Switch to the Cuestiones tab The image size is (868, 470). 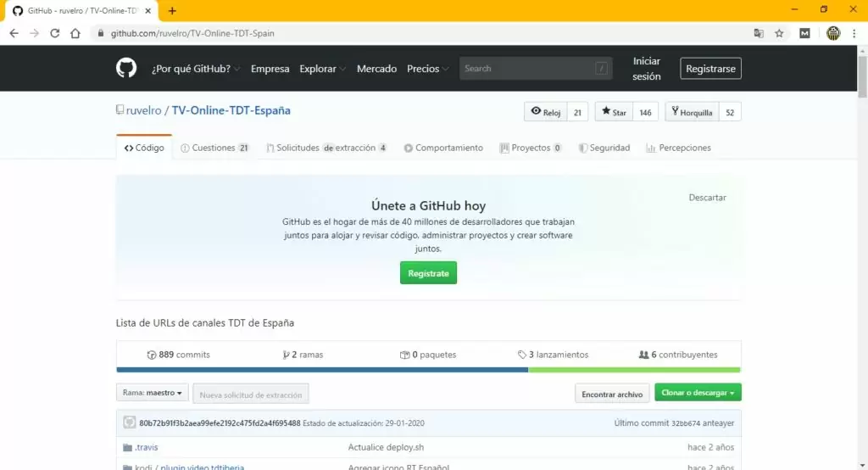pos(214,148)
